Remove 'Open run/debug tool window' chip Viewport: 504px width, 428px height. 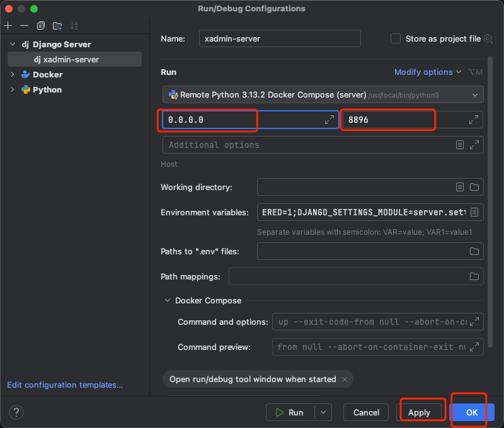pyautogui.click(x=345, y=380)
